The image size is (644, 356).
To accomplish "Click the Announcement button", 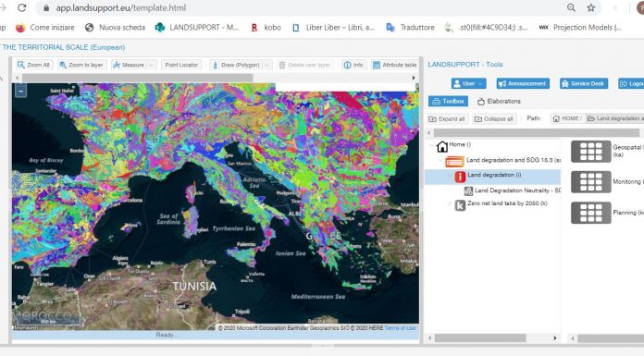I will pos(523,83).
